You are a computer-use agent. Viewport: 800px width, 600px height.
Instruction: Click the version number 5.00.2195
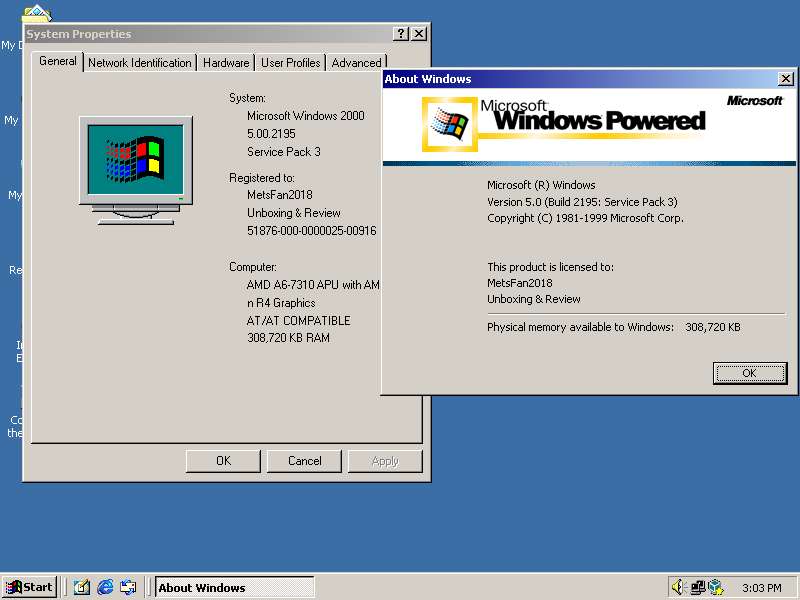coord(271,134)
